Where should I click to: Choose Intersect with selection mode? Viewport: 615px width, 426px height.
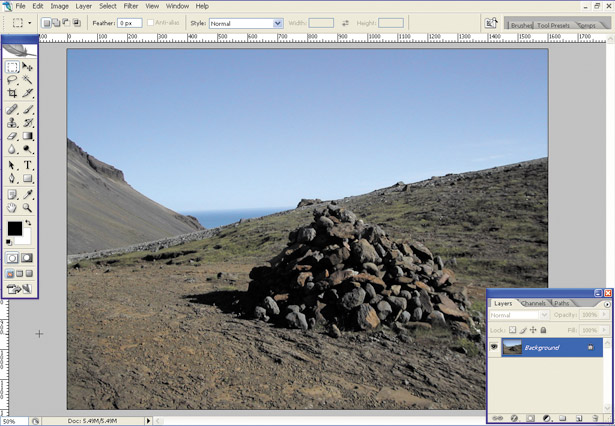tap(77, 23)
